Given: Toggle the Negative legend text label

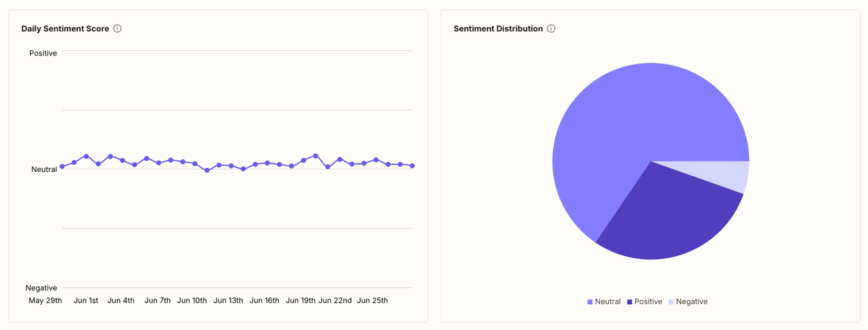Looking at the screenshot, I should 692,302.
